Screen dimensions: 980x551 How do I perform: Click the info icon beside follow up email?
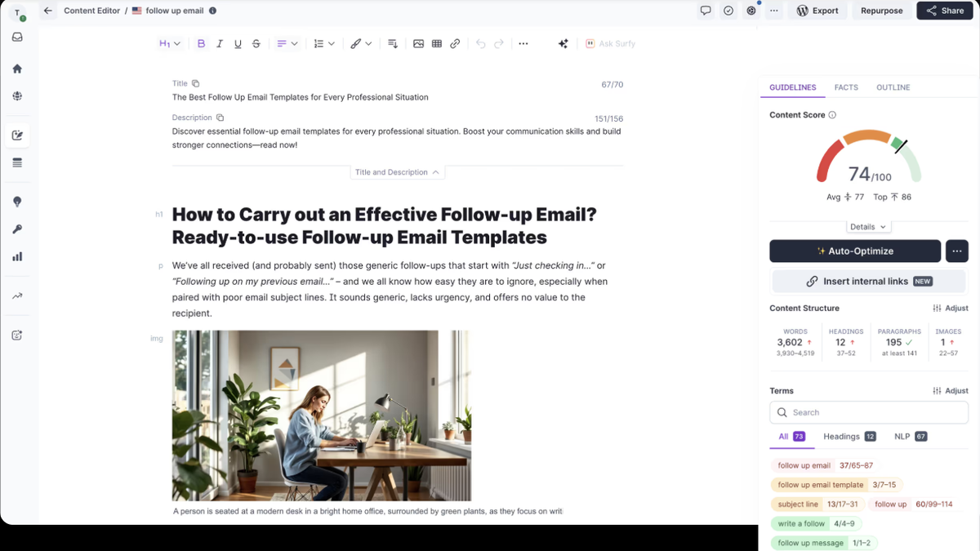coord(213,11)
